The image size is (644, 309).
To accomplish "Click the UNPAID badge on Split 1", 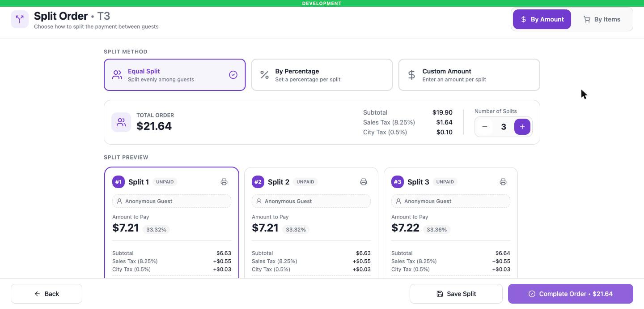I will (165, 182).
